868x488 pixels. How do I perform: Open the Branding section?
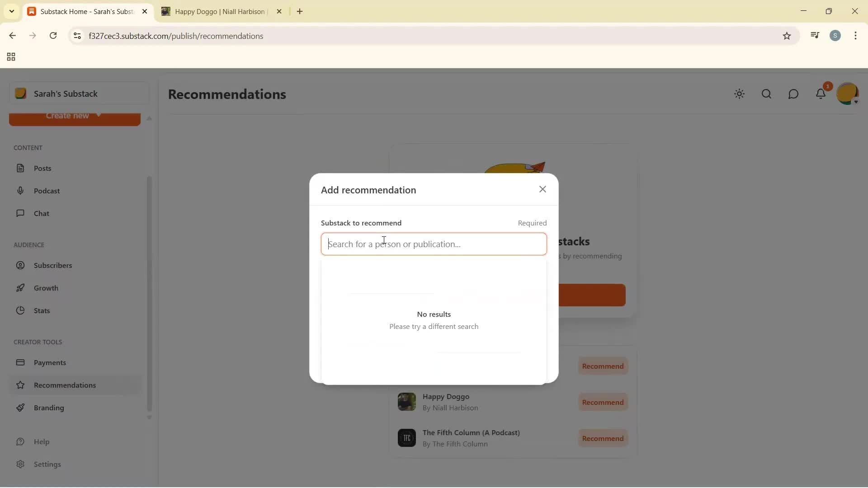[x=50, y=408]
